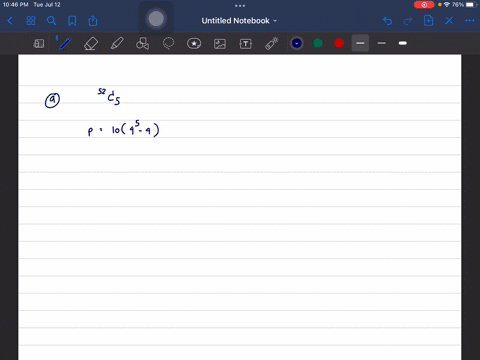Open the page thumbnails grid view
480x360 pixels.
31,21
